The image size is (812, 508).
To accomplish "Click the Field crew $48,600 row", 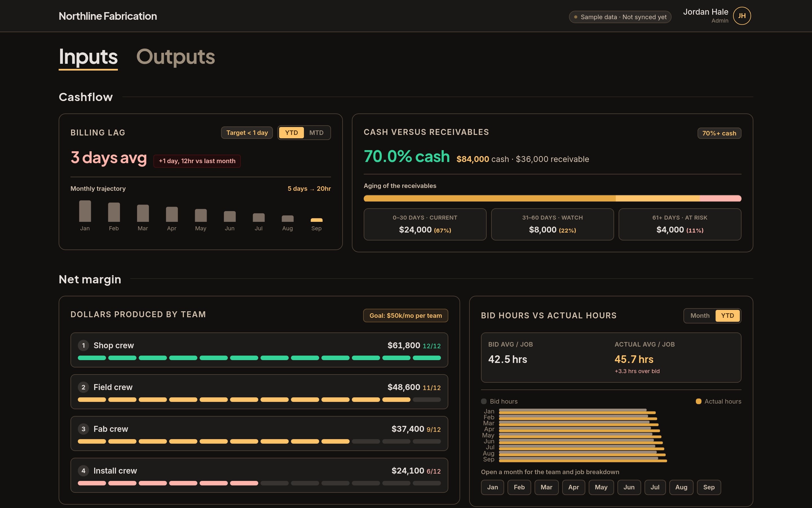I will pyautogui.click(x=259, y=392).
